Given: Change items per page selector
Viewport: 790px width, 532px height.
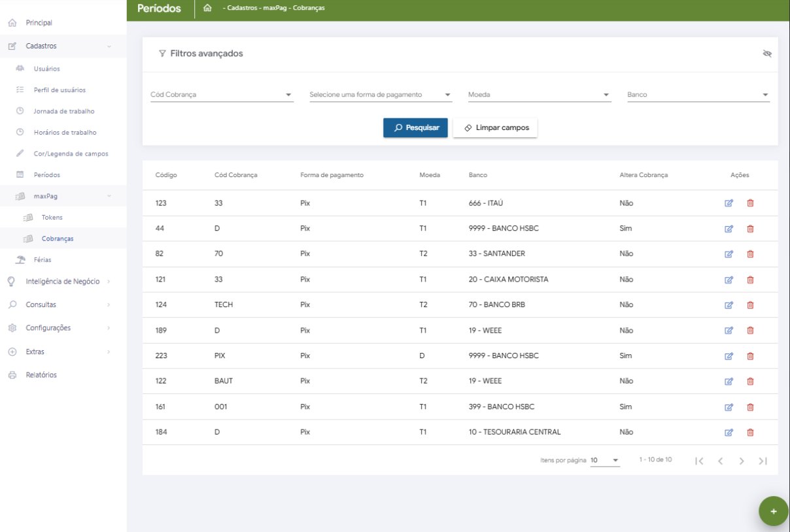Looking at the screenshot, I should click(604, 461).
